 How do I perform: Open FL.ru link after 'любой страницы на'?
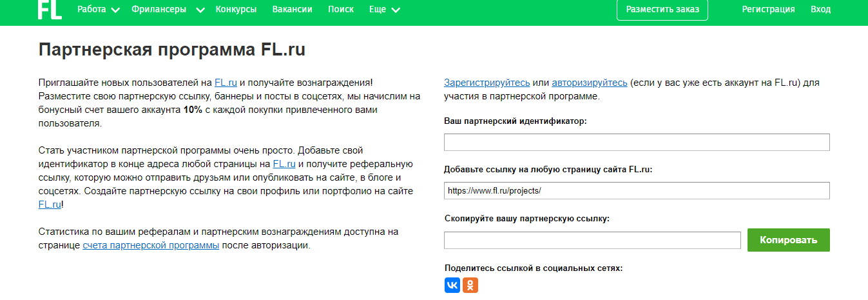(284, 164)
